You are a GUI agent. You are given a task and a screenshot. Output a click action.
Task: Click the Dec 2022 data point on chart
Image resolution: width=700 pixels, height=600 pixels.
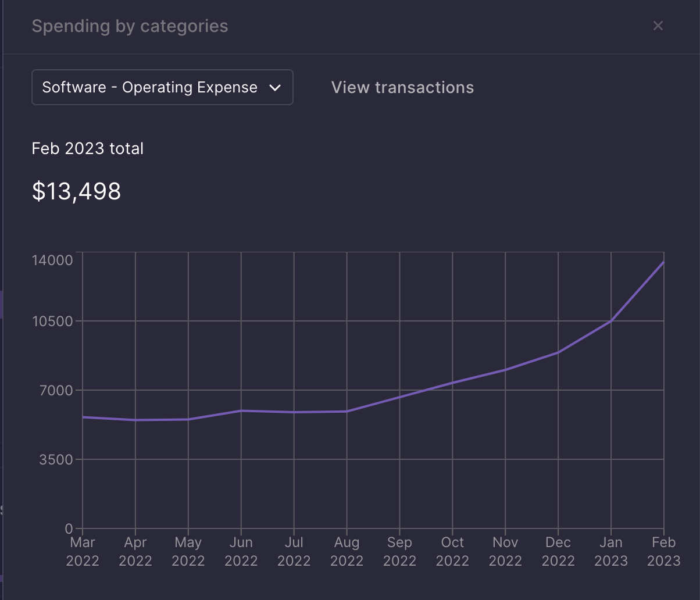(558, 352)
